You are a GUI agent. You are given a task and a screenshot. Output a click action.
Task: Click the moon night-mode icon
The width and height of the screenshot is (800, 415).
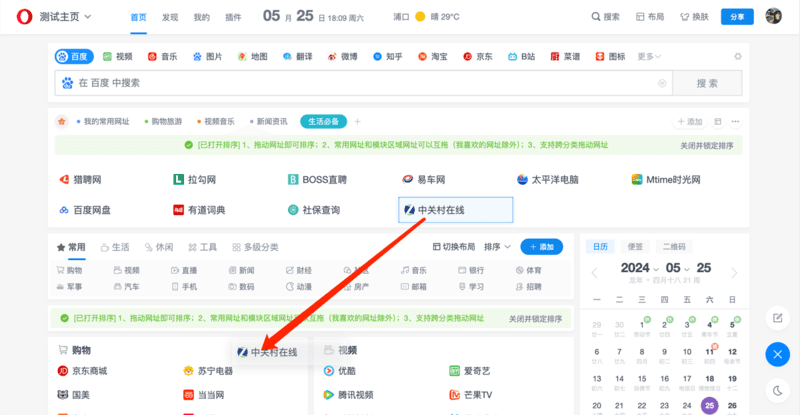click(x=778, y=390)
